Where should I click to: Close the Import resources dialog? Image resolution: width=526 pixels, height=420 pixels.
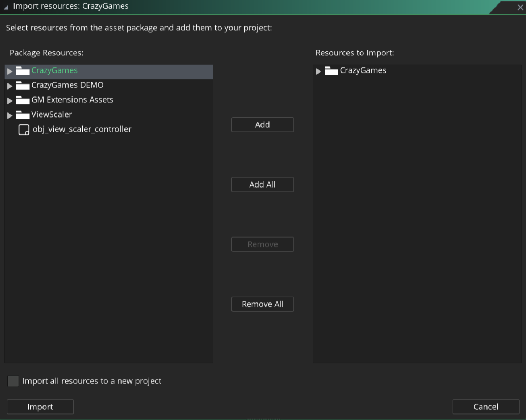pyautogui.click(x=520, y=7)
